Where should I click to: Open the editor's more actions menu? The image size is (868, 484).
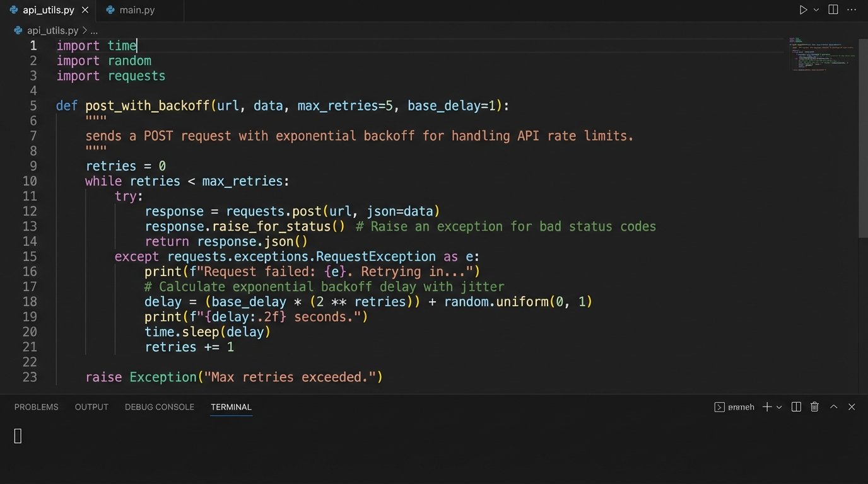click(x=852, y=10)
